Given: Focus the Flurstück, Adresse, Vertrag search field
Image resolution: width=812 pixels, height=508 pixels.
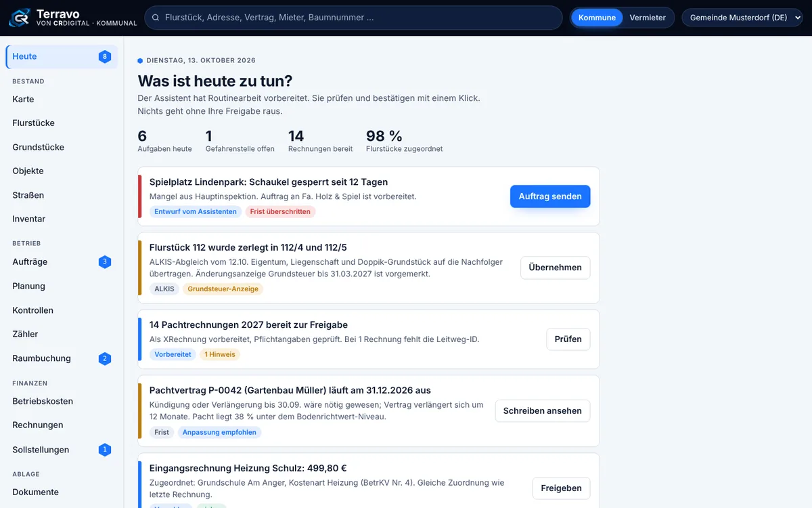Looking at the screenshot, I should coord(353,18).
